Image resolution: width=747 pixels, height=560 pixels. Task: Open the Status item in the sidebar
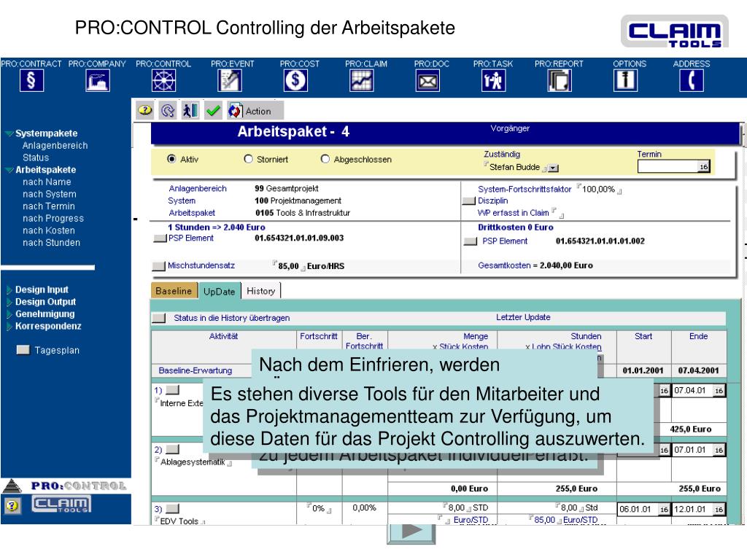pos(36,157)
